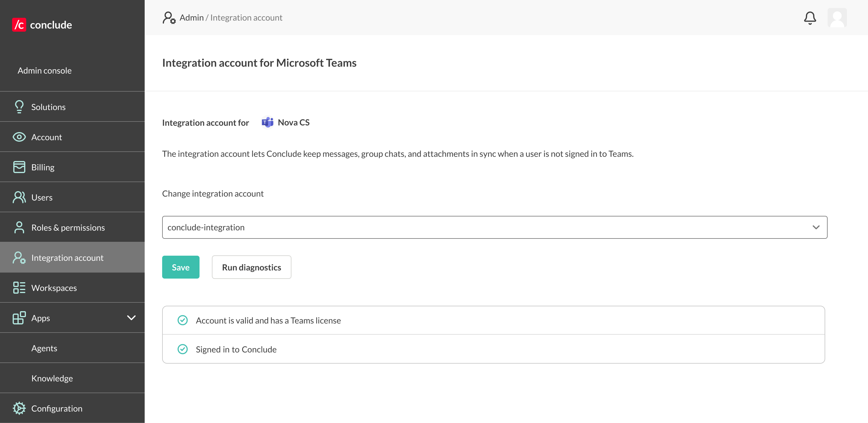Screen dimensions: 868x423
Task: Click the Apps grid icon
Action: click(19, 318)
